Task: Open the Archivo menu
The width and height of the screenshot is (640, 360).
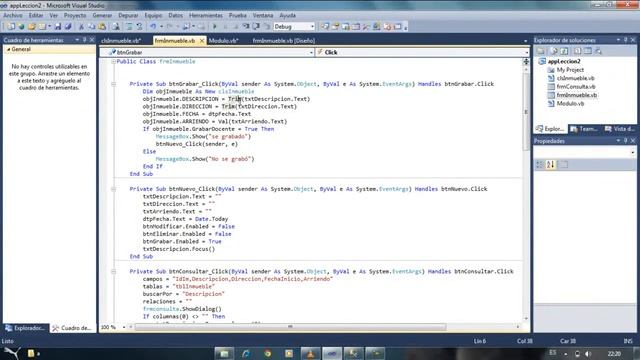Action: click(x=13, y=15)
